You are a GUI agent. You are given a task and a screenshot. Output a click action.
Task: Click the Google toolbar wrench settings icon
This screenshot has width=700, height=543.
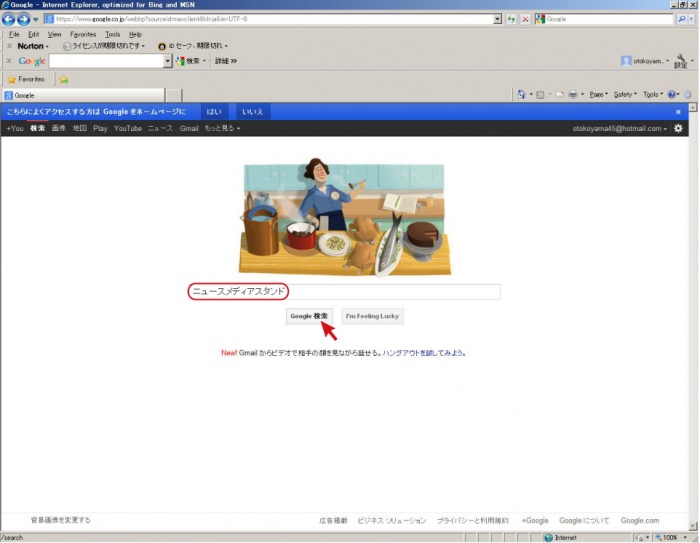[681, 61]
